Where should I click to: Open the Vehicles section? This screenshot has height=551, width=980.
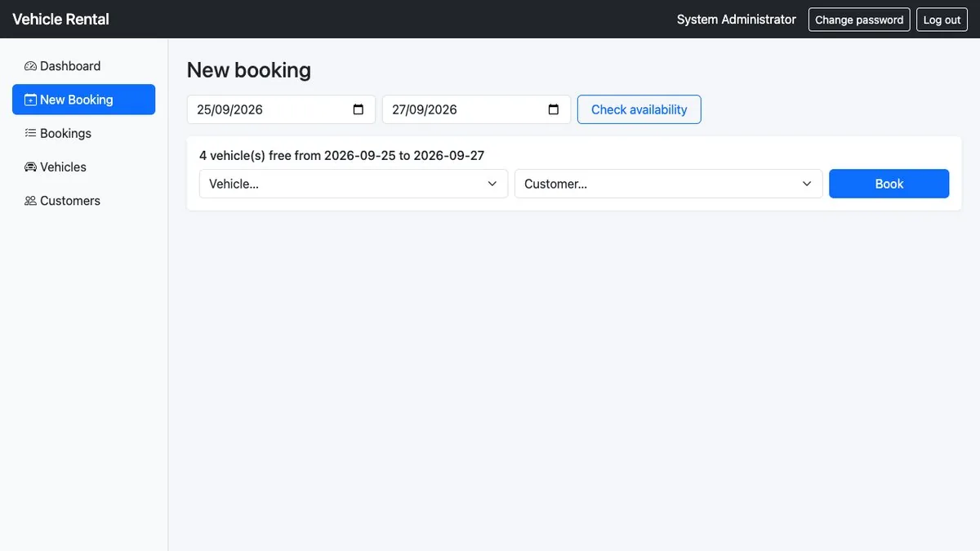(x=83, y=167)
